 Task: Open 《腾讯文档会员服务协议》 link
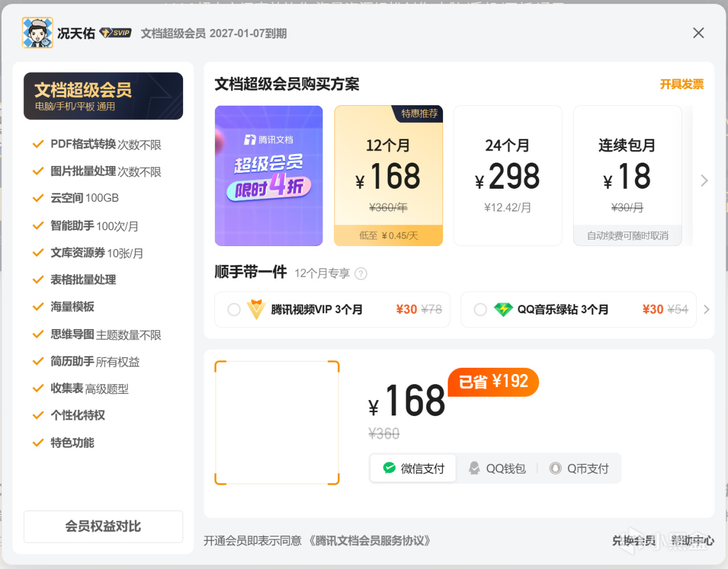370,541
